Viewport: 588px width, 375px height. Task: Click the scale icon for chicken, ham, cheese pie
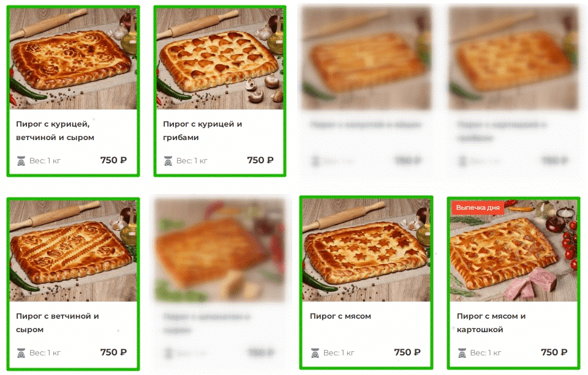tap(21, 161)
